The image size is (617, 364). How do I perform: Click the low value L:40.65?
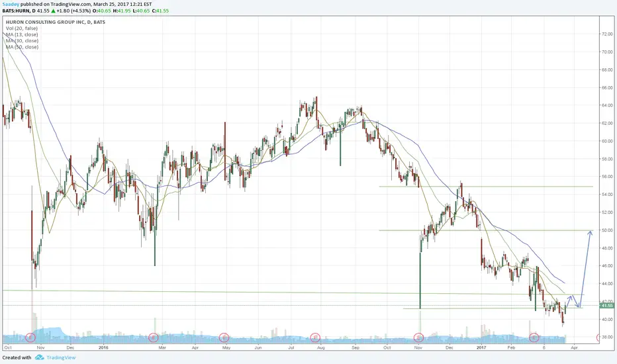(x=141, y=11)
